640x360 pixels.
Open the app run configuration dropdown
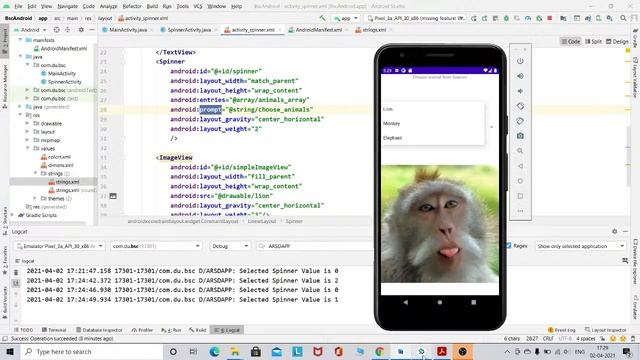[x=346, y=18]
